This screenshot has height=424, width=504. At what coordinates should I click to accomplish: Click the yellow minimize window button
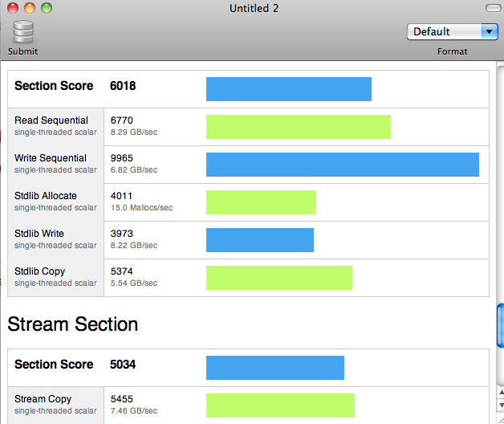pos(30,8)
